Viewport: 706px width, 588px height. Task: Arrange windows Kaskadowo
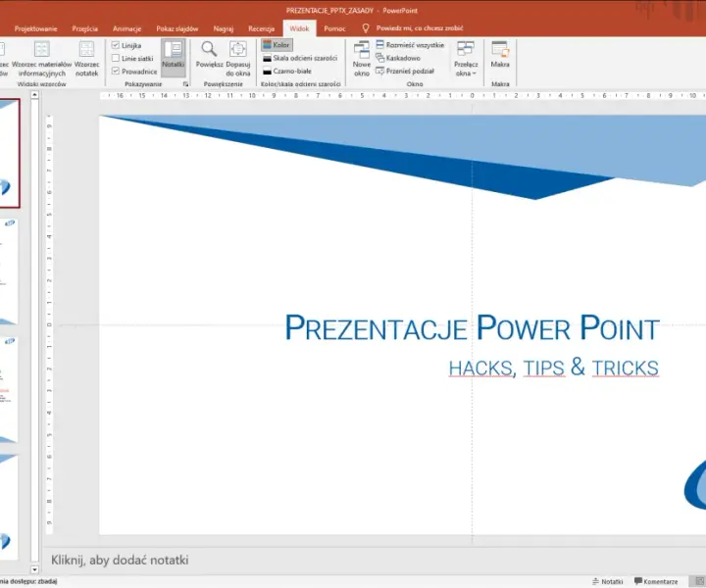398,58
